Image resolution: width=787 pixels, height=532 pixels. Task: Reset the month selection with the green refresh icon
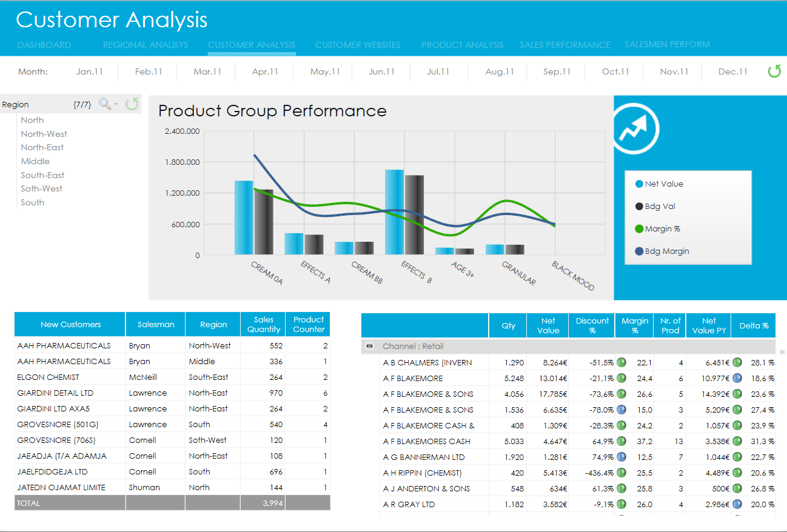(774, 71)
